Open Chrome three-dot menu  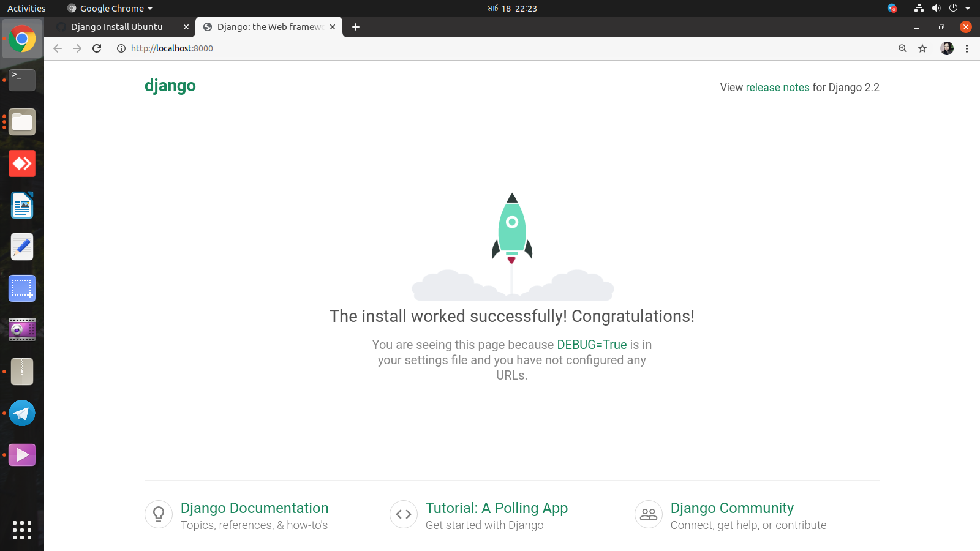click(967, 48)
